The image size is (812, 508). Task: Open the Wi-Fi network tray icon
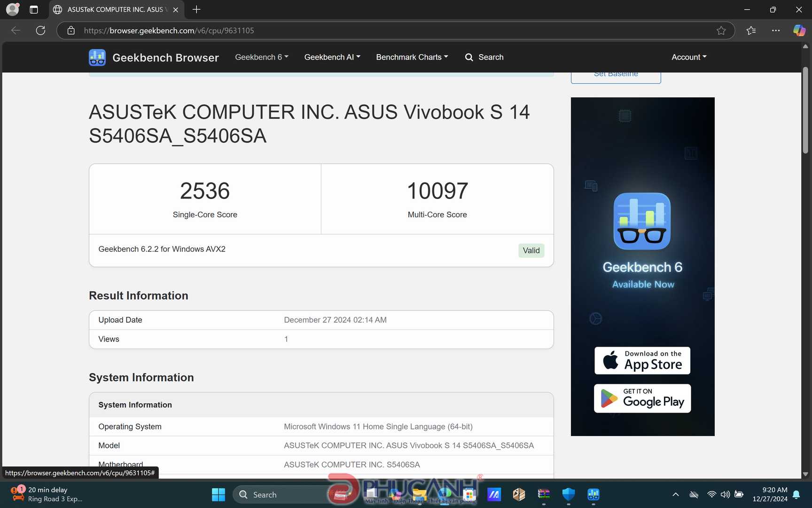(711, 494)
